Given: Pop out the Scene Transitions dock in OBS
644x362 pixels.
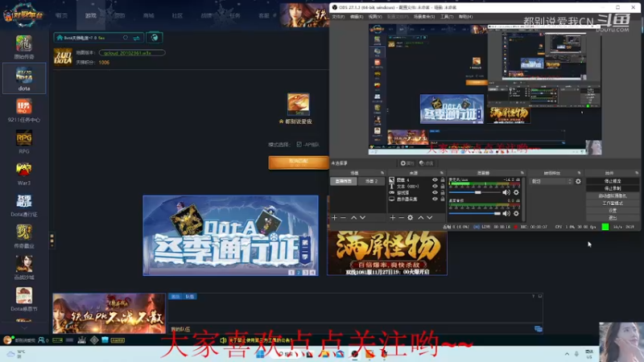Looking at the screenshot, I should coord(579,173).
